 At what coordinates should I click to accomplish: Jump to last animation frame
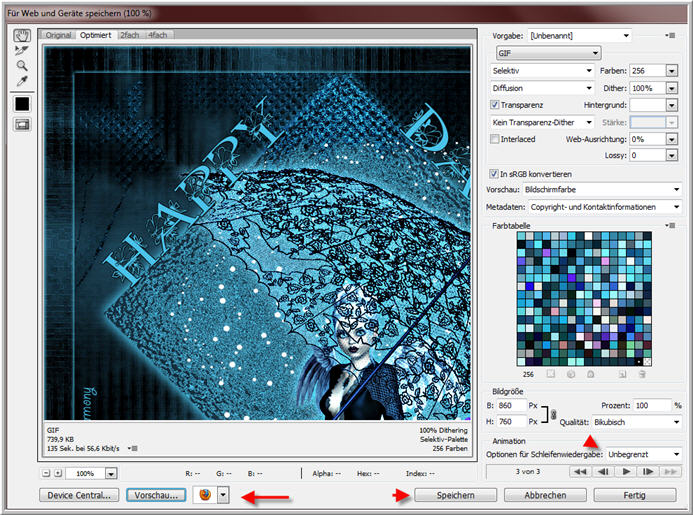click(x=670, y=472)
